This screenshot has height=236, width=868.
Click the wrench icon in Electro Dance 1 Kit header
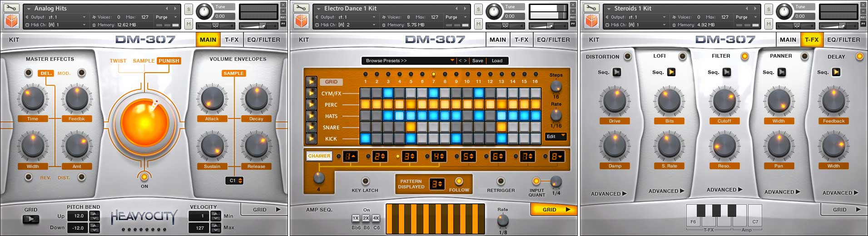(301, 8)
